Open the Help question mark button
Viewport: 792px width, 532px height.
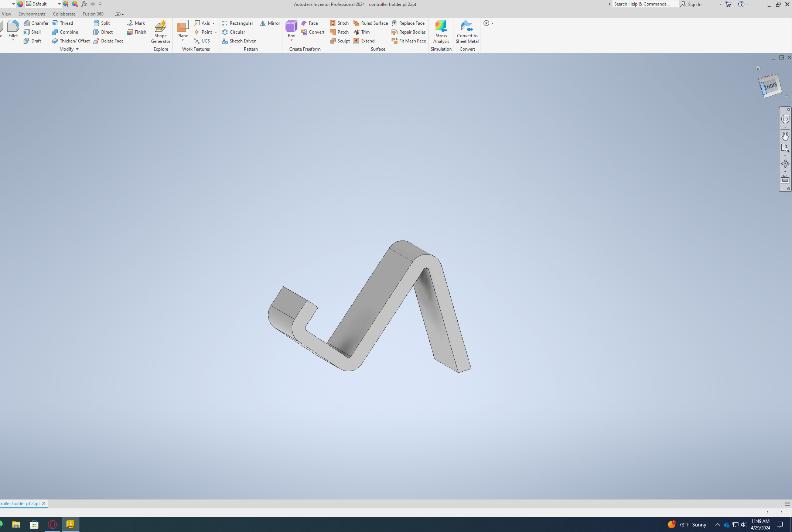click(741, 4)
